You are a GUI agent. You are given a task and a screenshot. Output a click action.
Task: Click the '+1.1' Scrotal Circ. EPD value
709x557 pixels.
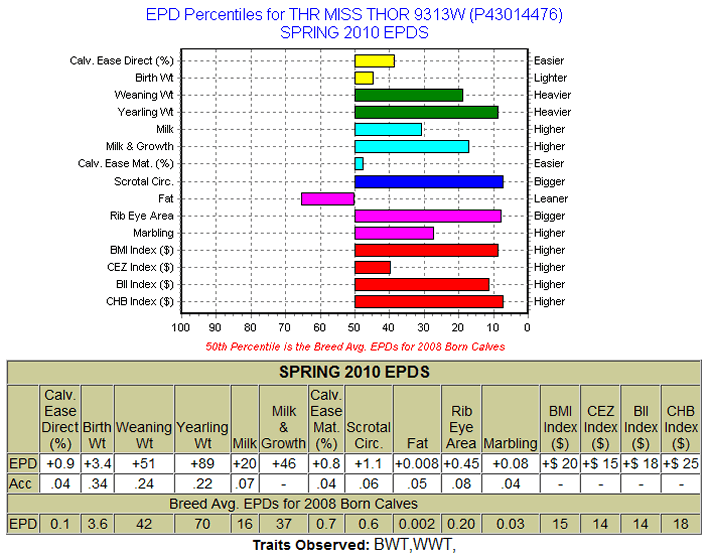coord(368,464)
